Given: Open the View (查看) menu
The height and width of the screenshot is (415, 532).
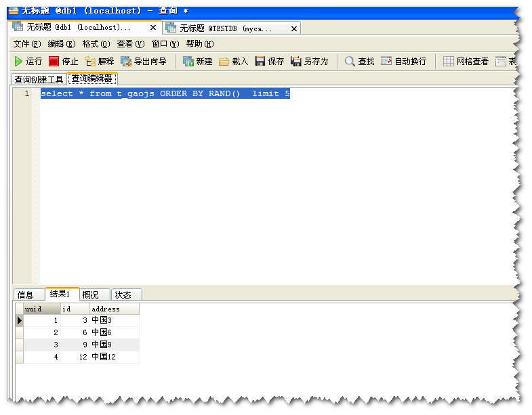Looking at the screenshot, I should [131, 44].
